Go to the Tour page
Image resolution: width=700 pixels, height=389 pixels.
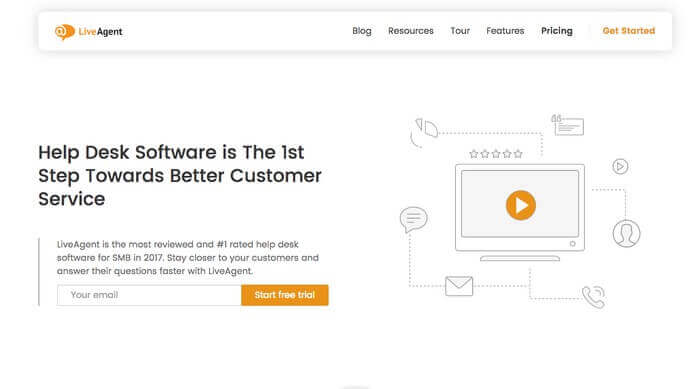(x=460, y=31)
